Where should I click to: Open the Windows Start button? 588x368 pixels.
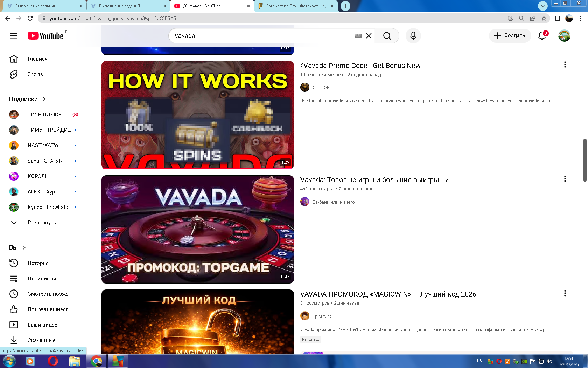point(9,361)
